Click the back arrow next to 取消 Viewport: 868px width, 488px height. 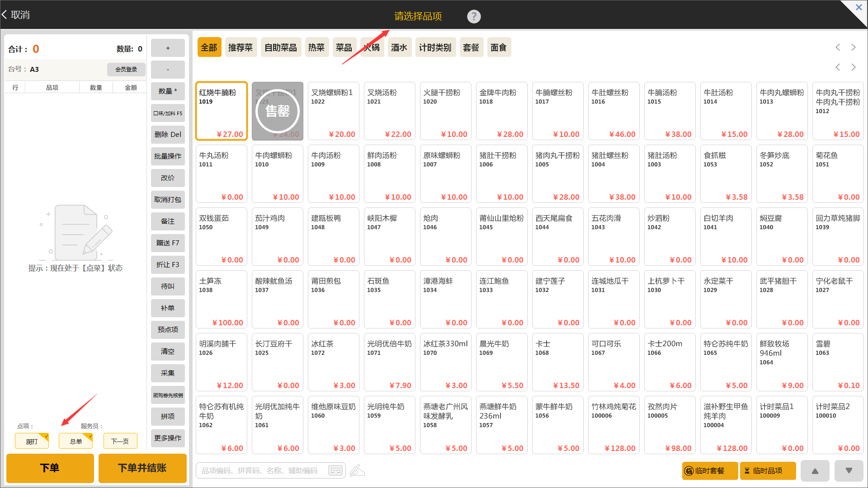[5, 15]
